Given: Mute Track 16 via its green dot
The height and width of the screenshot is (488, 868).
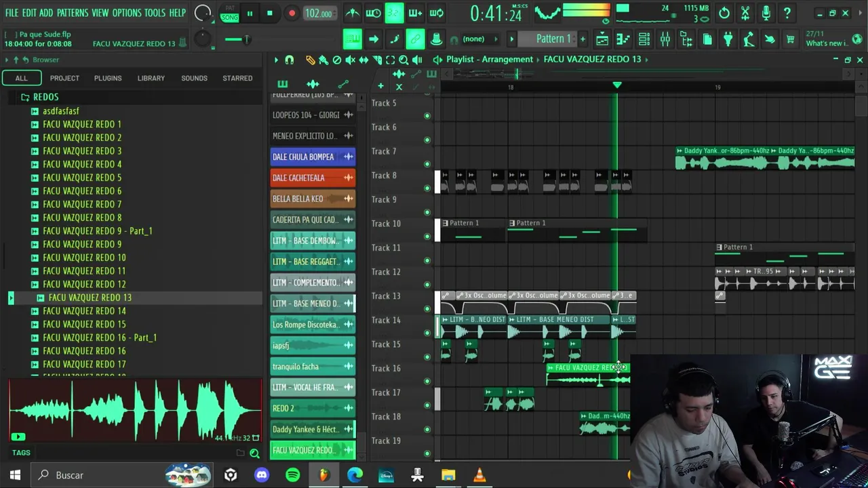Looking at the screenshot, I should (x=427, y=381).
